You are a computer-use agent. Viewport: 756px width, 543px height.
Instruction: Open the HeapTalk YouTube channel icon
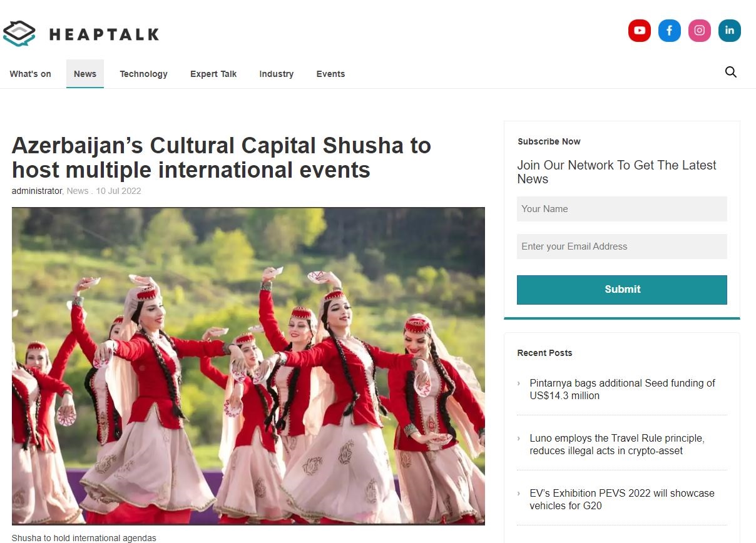click(x=640, y=30)
